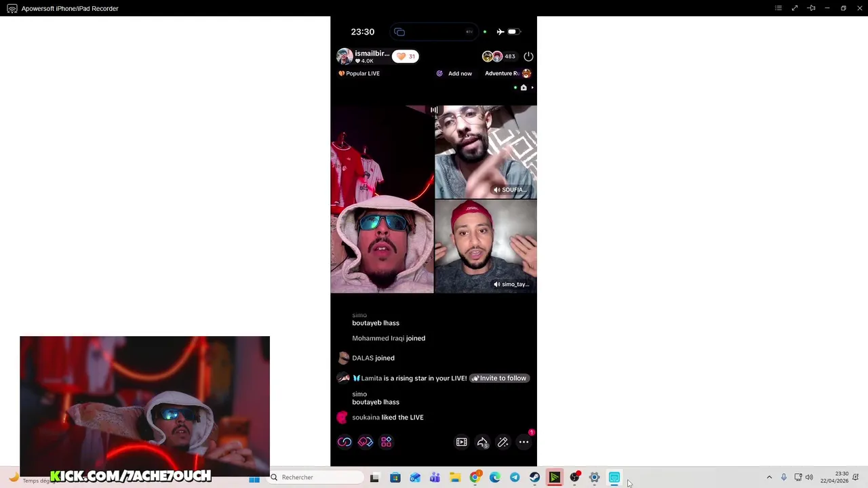The image size is (868, 488).
Task: Open Telegram from the taskbar
Action: (515, 478)
